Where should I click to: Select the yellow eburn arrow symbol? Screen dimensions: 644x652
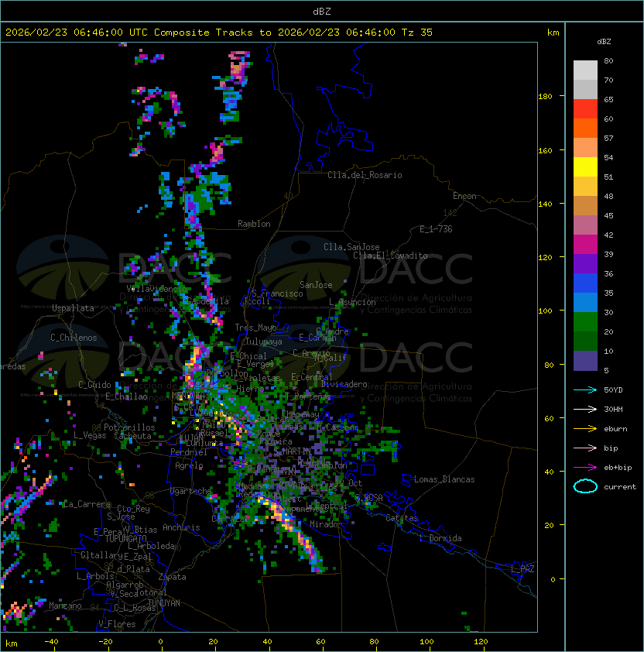pyautogui.click(x=585, y=429)
